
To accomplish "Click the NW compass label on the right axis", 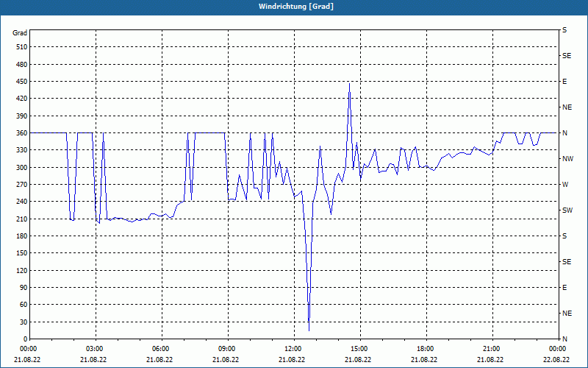I will pyautogui.click(x=567, y=159).
